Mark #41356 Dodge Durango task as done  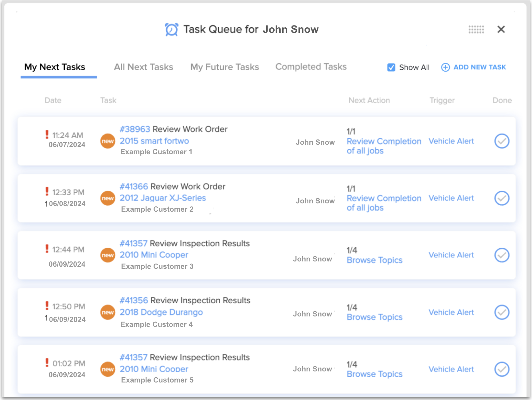[x=502, y=312]
